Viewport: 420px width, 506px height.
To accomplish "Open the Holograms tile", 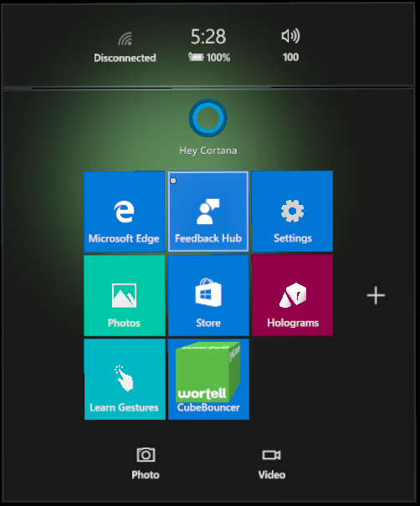I will [x=292, y=295].
